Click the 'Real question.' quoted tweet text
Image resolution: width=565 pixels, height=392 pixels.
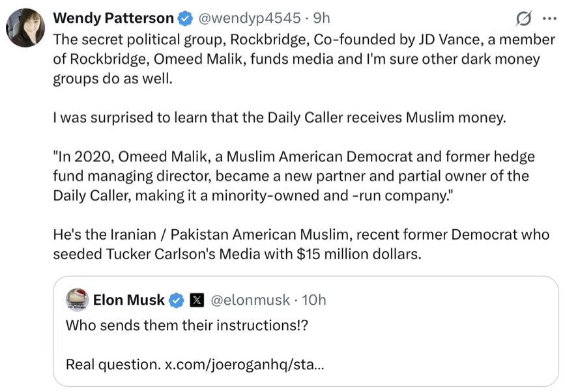click(111, 364)
